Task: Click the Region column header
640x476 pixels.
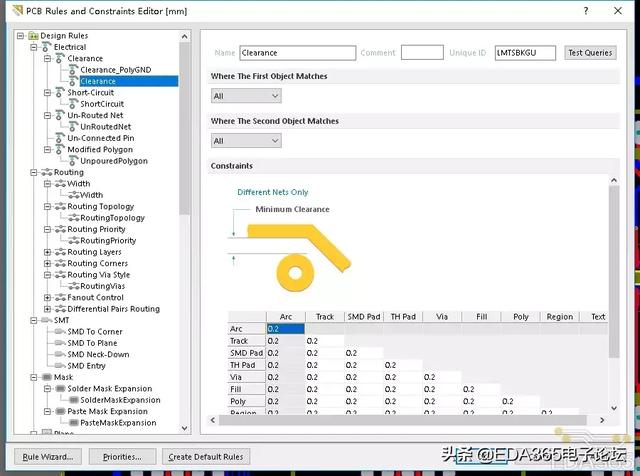Action: (560, 317)
